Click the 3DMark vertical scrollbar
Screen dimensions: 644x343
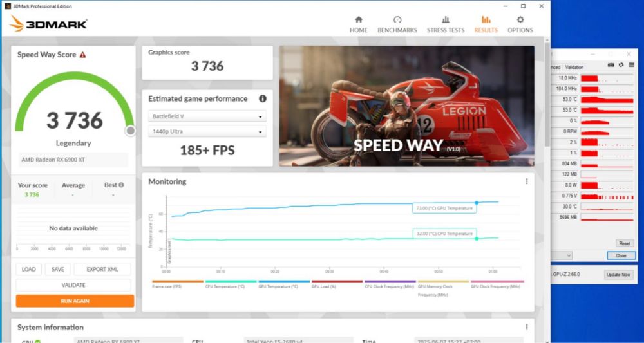tap(547, 95)
